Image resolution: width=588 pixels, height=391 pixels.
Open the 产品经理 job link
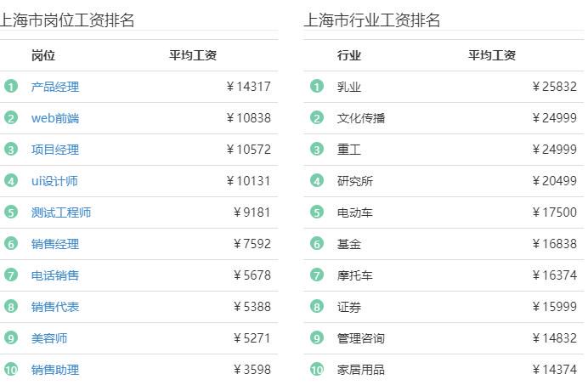[x=55, y=87]
